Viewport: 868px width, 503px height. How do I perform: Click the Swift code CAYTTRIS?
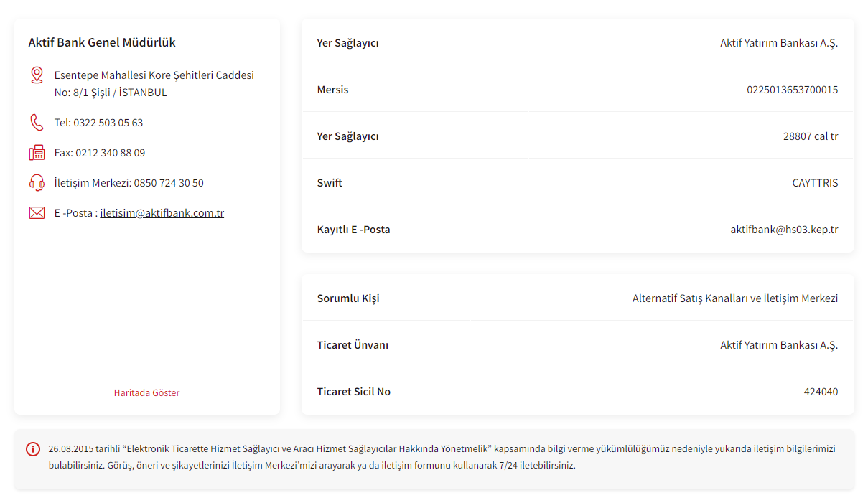tap(815, 183)
